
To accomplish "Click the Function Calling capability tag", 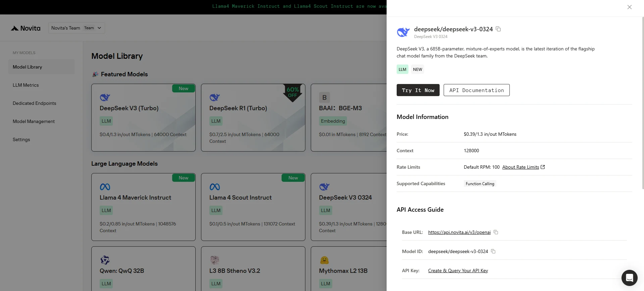I will 480,184.
